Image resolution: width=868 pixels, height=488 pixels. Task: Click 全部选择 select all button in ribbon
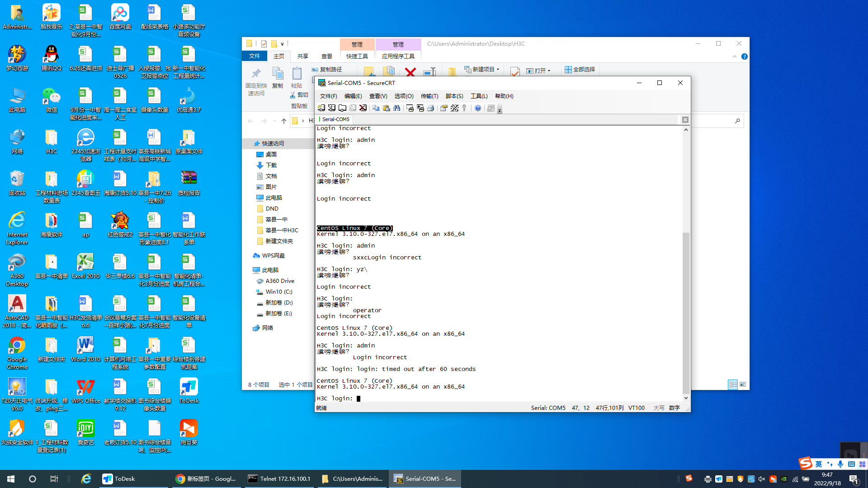580,70
